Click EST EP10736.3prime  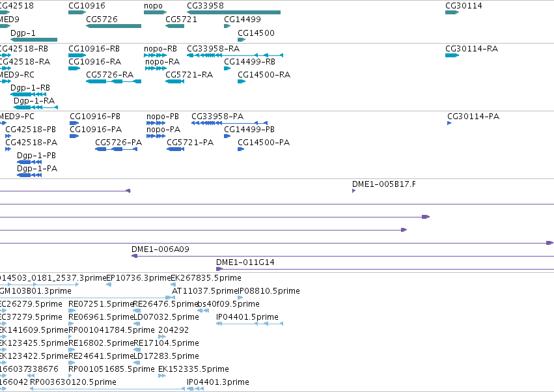[x=139, y=278]
